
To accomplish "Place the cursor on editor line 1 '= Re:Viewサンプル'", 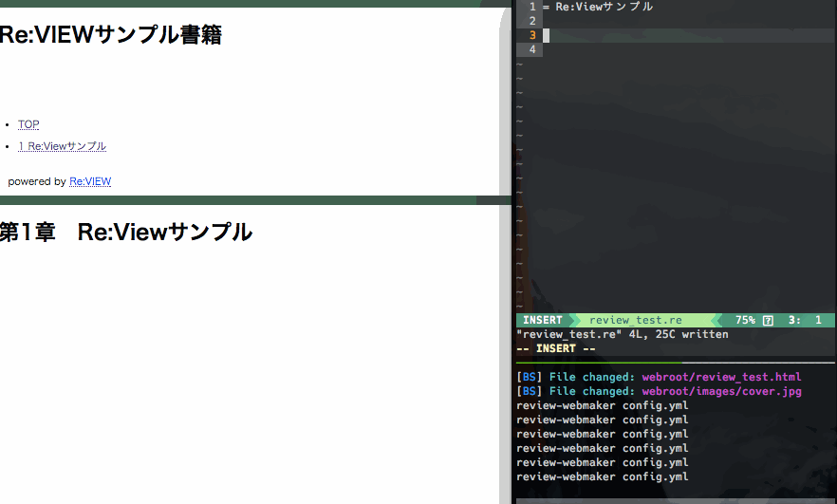I will [x=598, y=7].
